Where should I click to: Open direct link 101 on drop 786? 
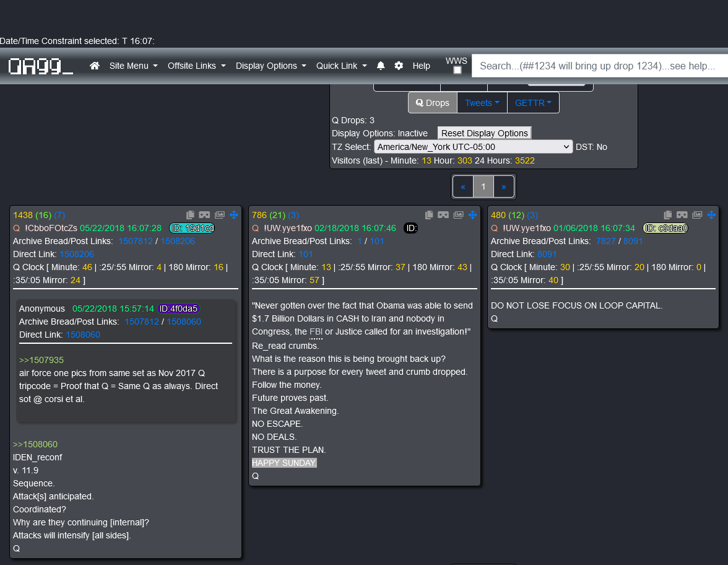tap(306, 254)
